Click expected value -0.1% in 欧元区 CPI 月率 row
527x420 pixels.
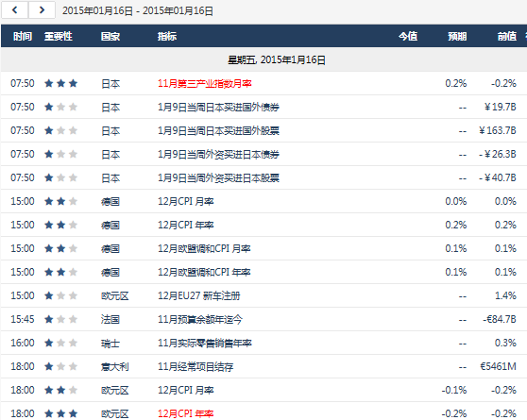click(x=454, y=390)
